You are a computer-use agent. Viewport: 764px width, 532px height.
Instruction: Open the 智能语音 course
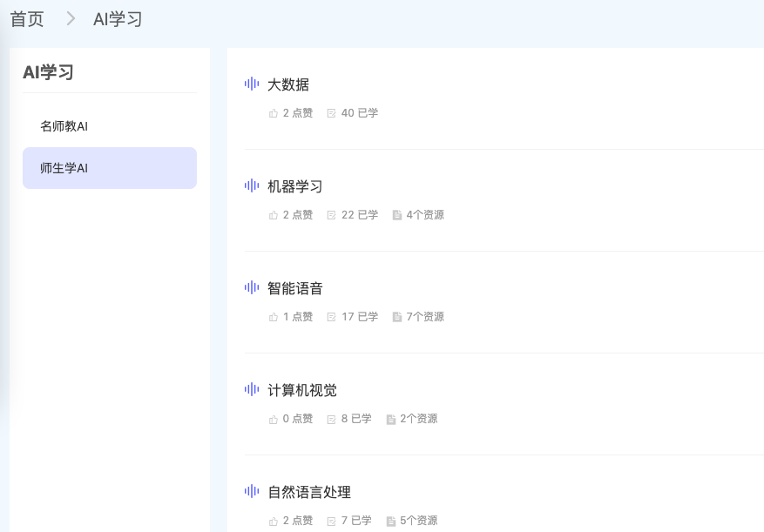[294, 288]
